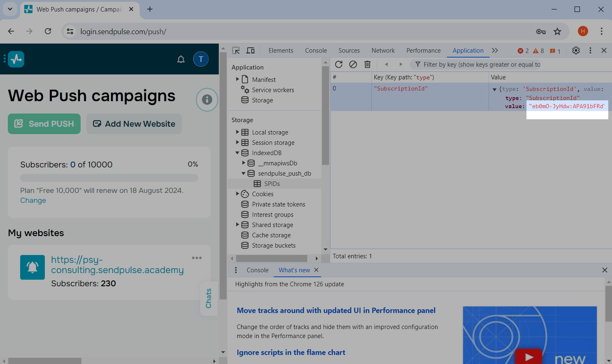The width and height of the screenshot is (612, 364).
Task: Expand the Manifest tree item
Action: pos(237,79)
